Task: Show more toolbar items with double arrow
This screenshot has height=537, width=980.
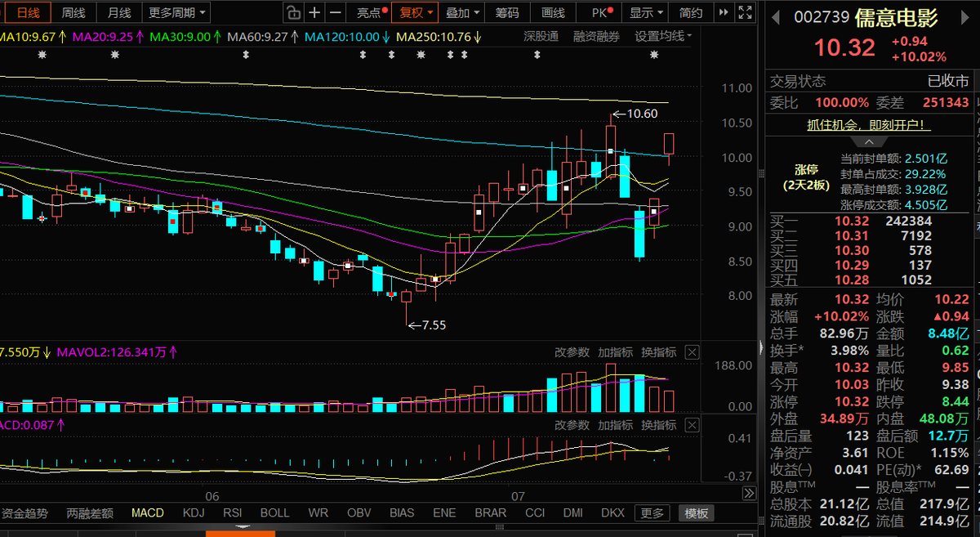Action: (723, 12)
